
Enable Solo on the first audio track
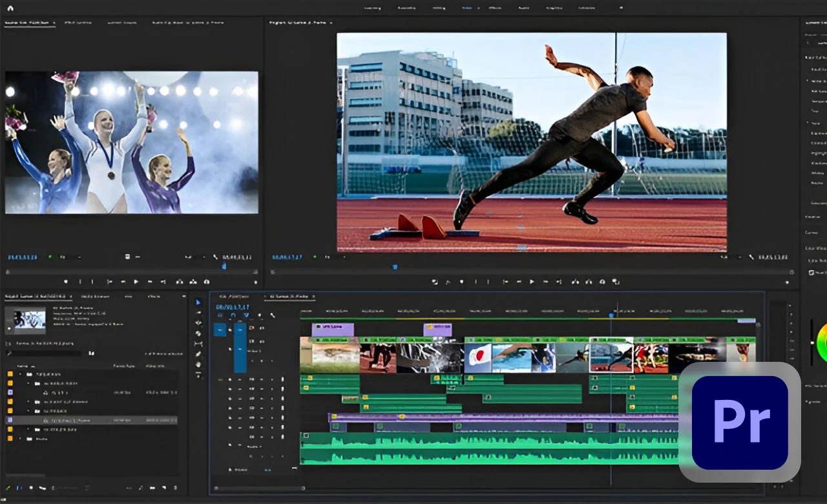tap(261, 379)
